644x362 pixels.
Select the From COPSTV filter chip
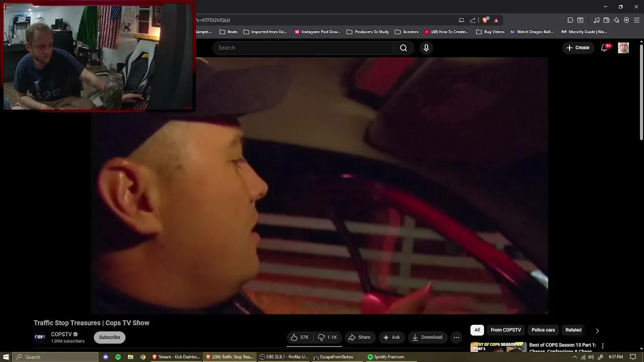pyautogui.click(x=506, y=330)
